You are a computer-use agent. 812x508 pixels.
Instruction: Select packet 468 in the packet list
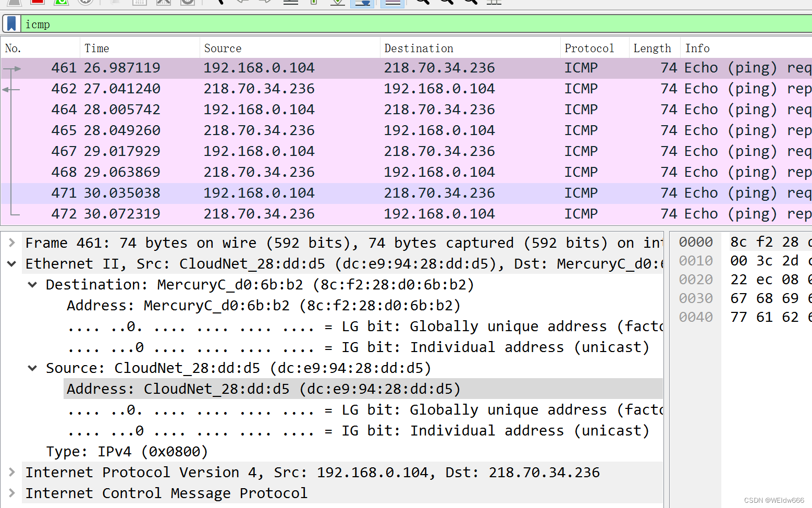[406, 173]
